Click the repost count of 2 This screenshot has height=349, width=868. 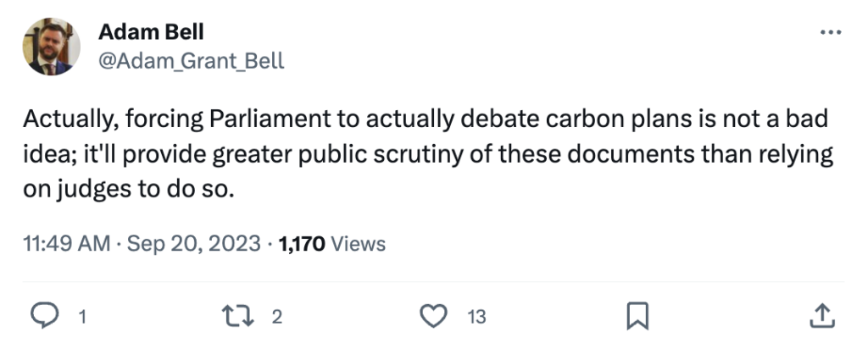[x=276, y=317]
